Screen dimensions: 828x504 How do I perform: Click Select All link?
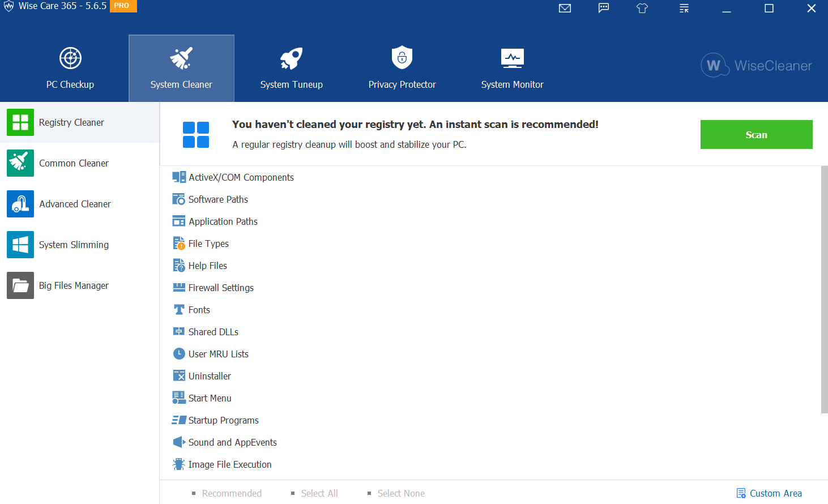tap(315, 493)
